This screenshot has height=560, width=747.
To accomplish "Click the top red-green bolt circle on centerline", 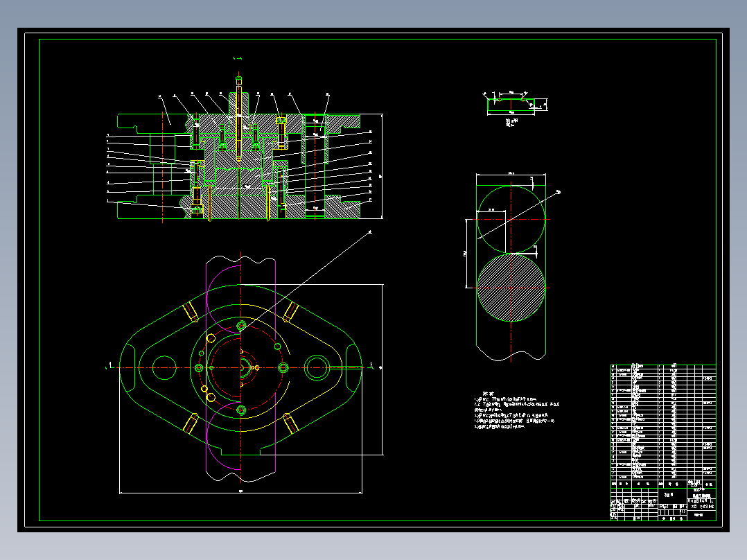I will [241, 326].
